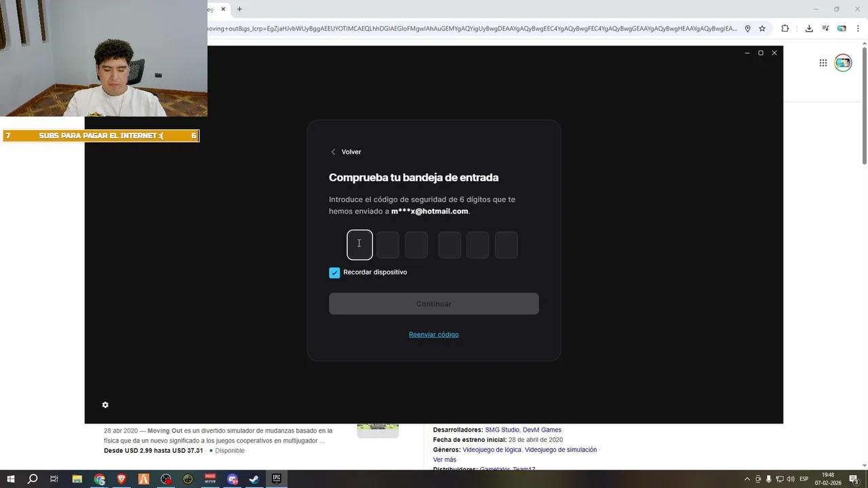The image size is (868, 488).
Task: Switch to Chrome in the taskbar
Action: click(x=100, y=479)
